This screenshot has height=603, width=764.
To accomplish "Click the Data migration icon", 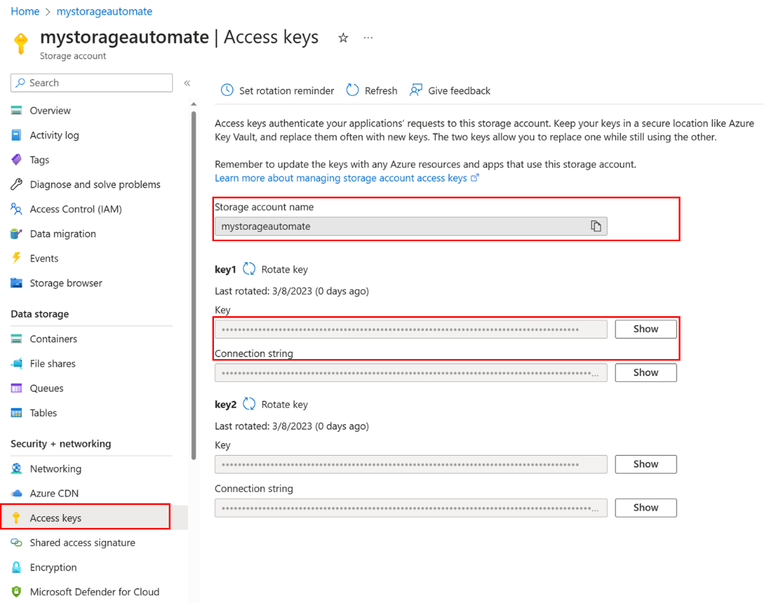I will coord(17,234).
